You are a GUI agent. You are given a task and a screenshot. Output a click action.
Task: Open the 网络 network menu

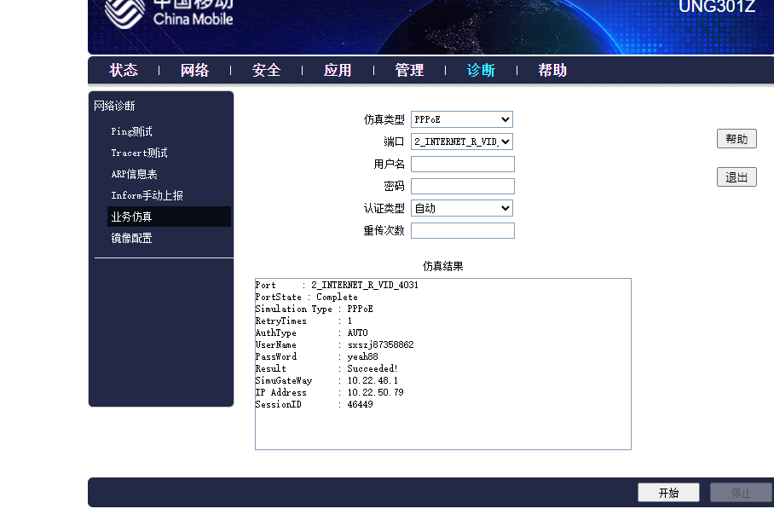pos(194,70)
